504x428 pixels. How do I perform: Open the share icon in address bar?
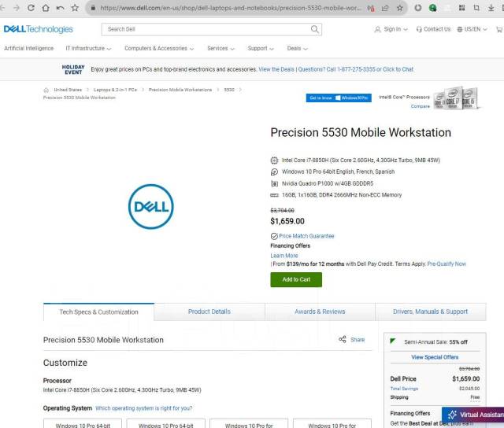[x=385, y=8]
